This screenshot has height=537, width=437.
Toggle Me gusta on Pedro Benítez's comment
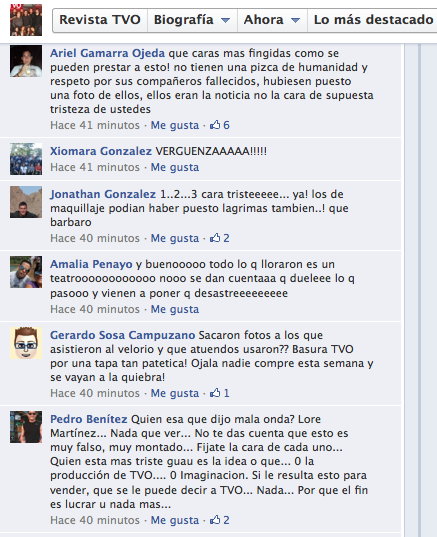point(175,520)
